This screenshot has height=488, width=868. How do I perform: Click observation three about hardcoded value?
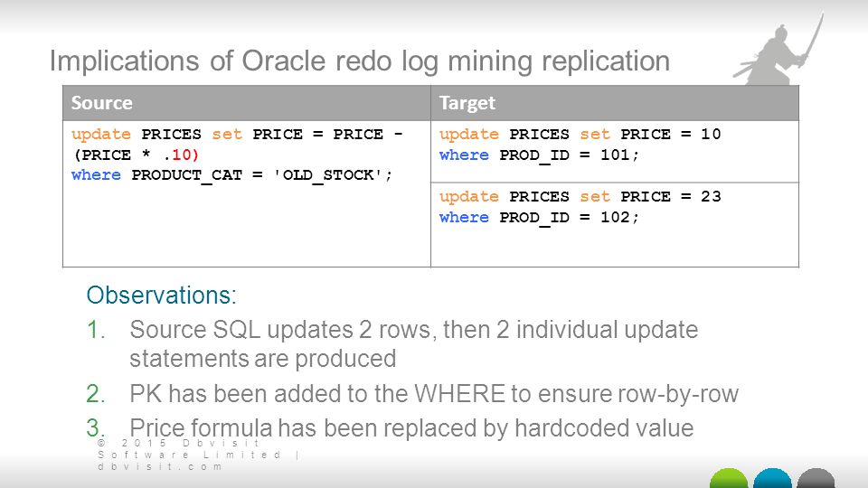coord(390,428)
